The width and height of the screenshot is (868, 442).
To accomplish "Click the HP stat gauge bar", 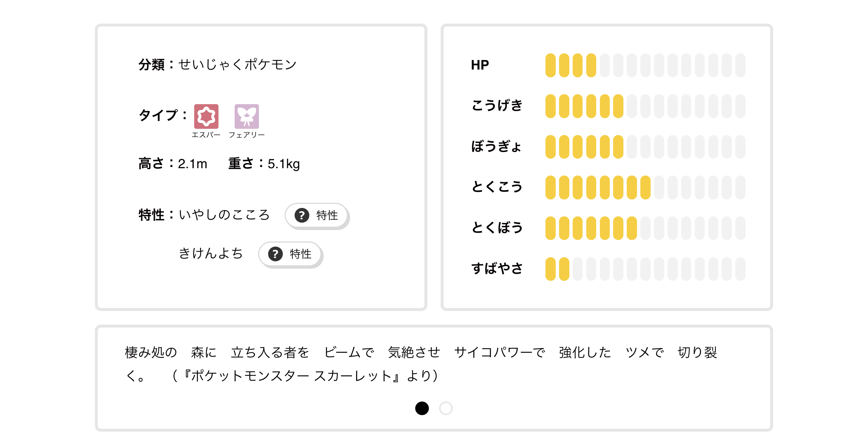I will pyautogui.click(x=645, y=65).
